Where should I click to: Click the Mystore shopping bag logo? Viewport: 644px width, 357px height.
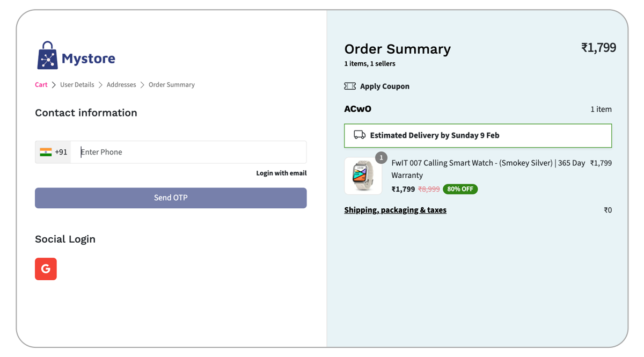pyautogui.click(x=47, y=56)
